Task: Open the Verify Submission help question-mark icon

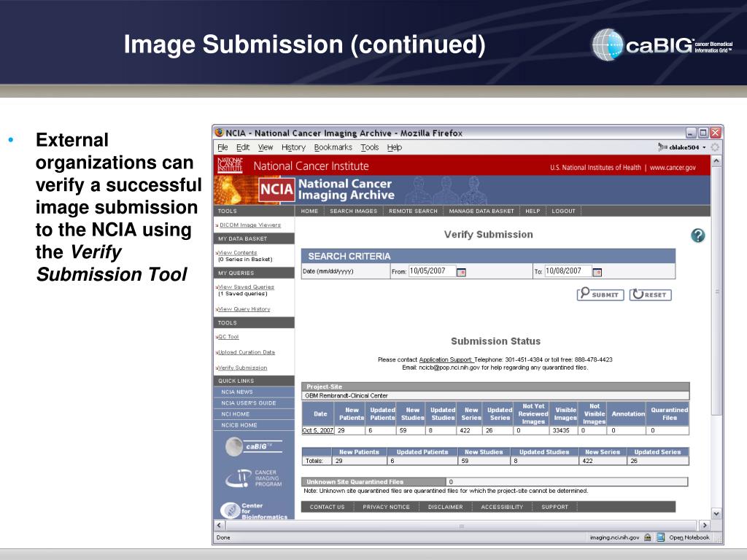Action: click(698, 236)
